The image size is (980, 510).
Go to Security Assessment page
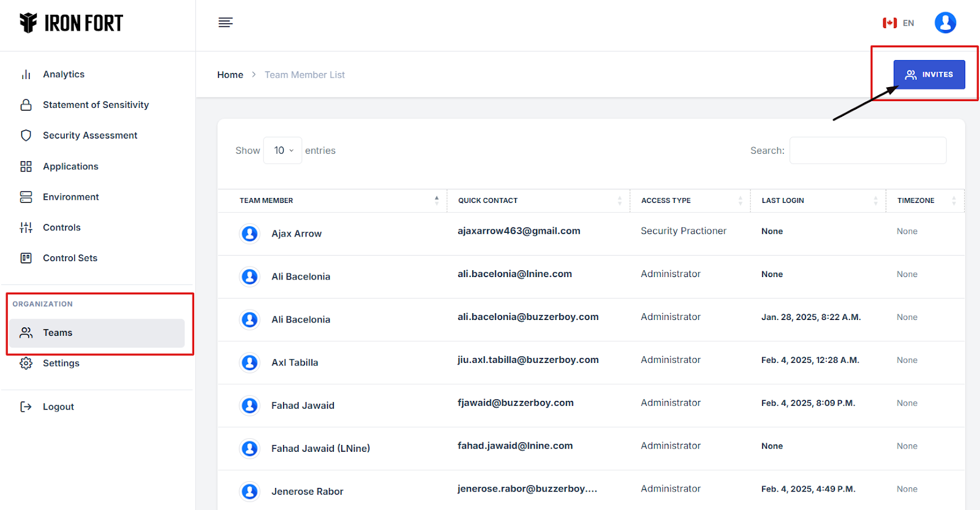90,135
